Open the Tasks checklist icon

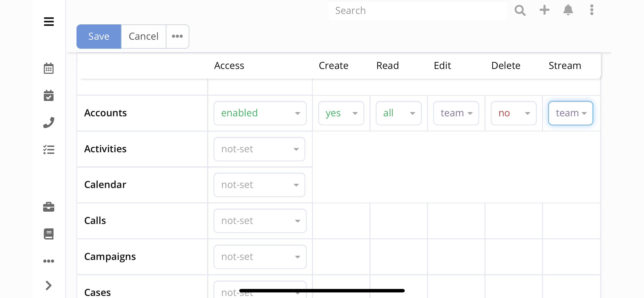click(48, 150)
